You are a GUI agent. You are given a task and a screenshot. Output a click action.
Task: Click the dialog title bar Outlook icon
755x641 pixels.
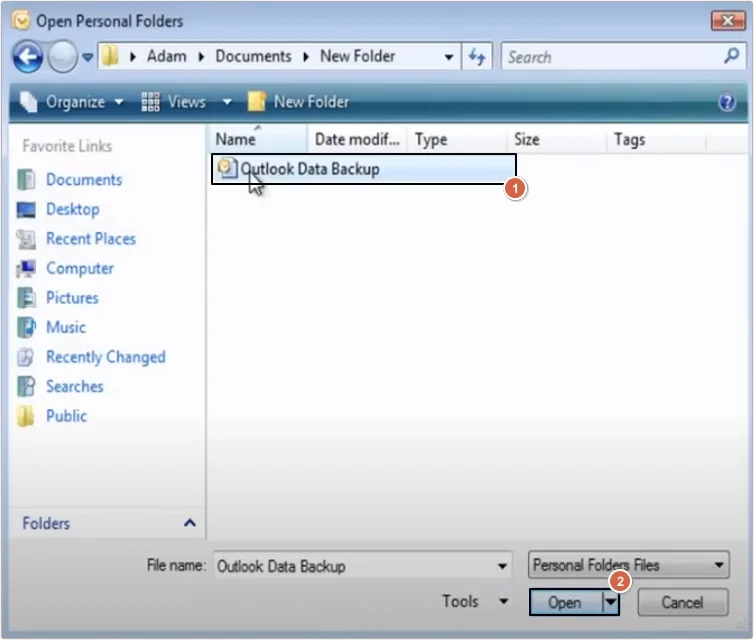(21, 21)
